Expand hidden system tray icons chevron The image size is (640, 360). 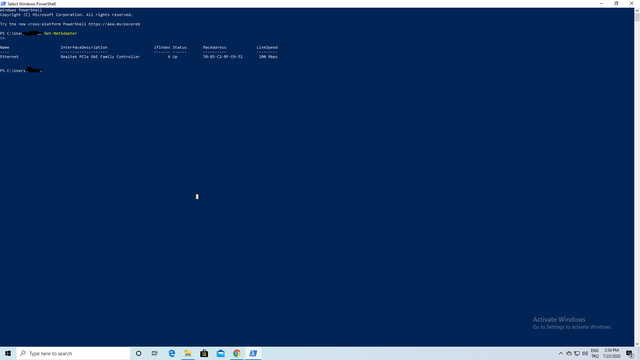click(x=561, y=353)
